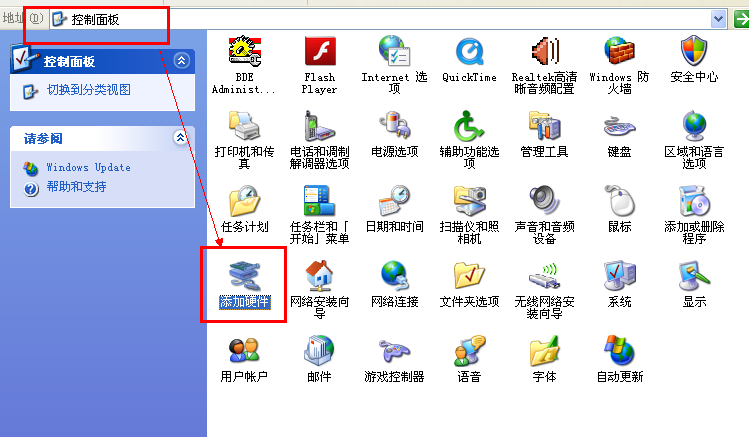Open the Windows Update link
This screenshot has width=749, height=437.
pos(88,168)
